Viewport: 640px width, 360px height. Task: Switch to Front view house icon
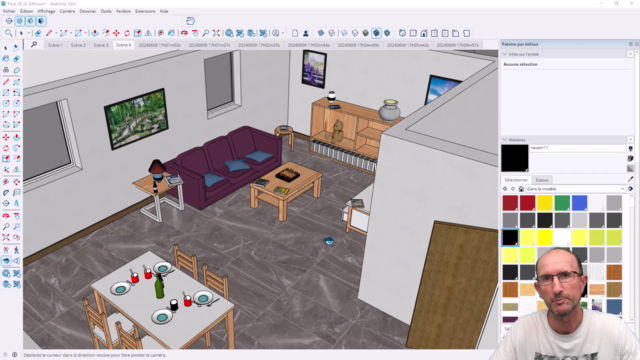(x=424, y=33)
